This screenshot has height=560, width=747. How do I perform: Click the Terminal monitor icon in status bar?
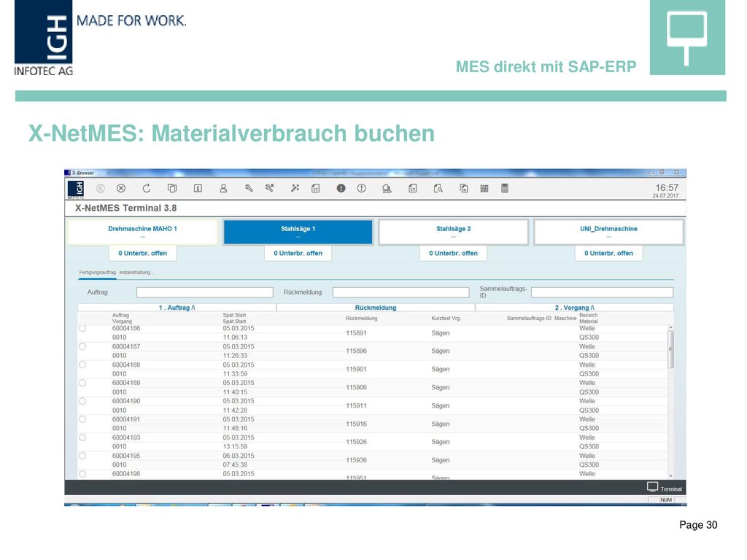point(653,486)
